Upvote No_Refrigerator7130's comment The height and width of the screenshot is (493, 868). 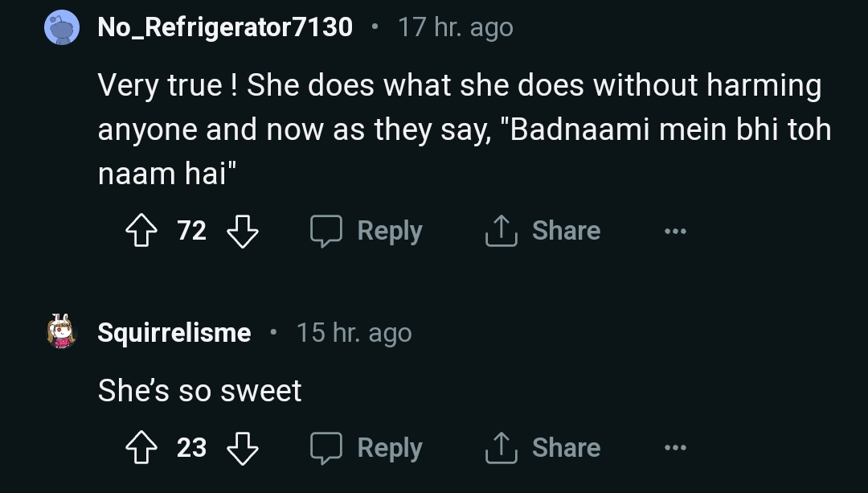click(141, 232)
